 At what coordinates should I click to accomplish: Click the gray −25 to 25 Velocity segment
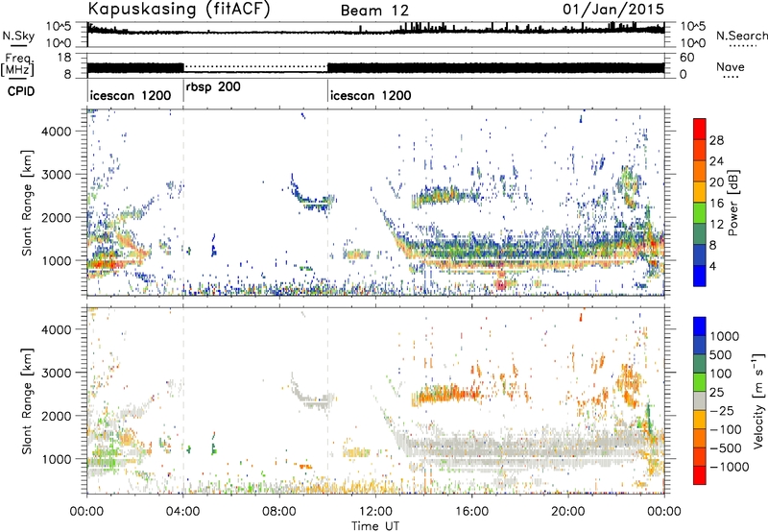(700, 401)
